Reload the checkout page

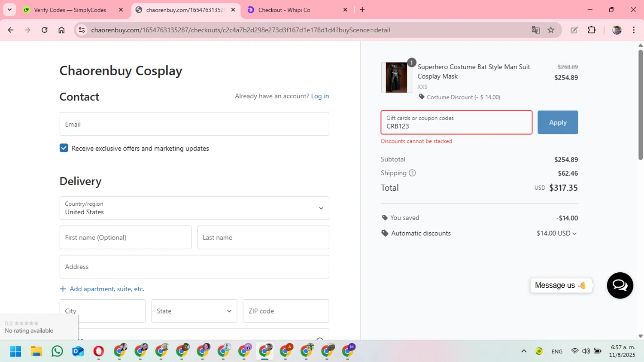[45, 30]
